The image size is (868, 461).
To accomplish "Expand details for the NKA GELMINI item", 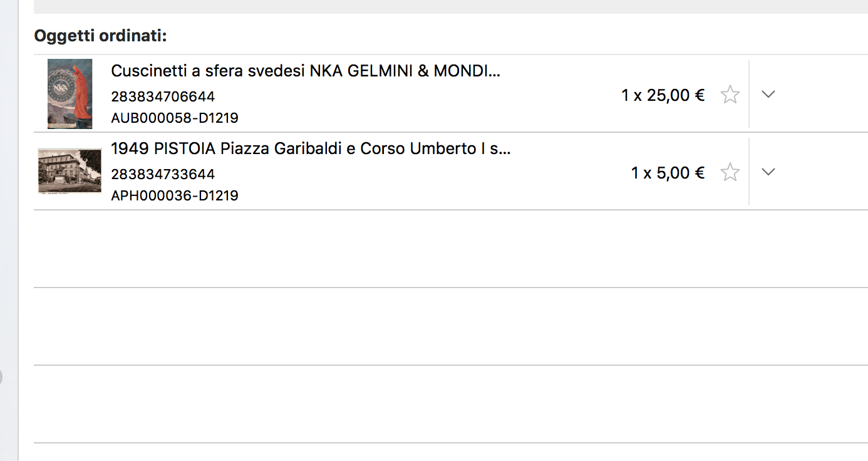I will click(768, 94).
